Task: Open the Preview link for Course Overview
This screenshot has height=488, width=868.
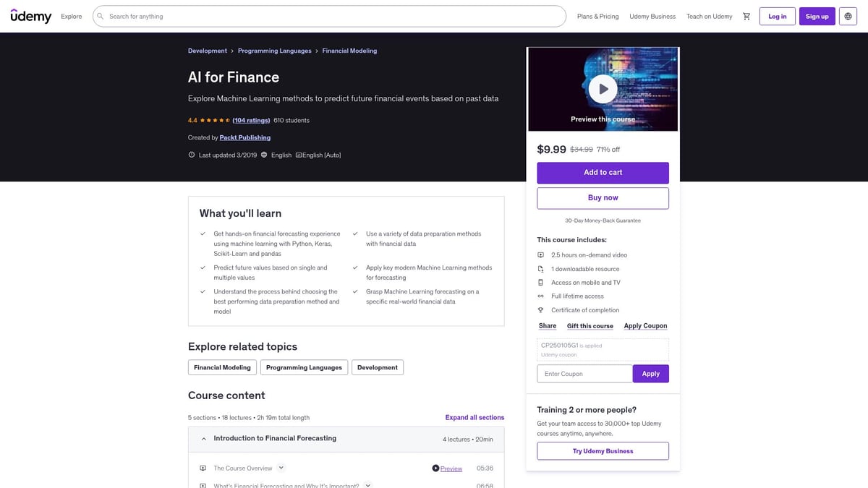Action: coord(451,468)
